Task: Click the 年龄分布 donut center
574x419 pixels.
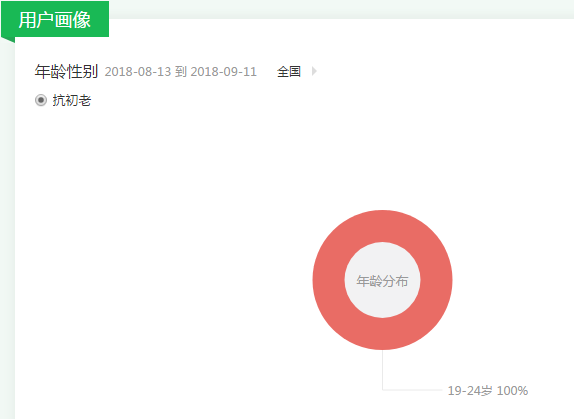Action: pyautogui.click(x=383, y=281)
